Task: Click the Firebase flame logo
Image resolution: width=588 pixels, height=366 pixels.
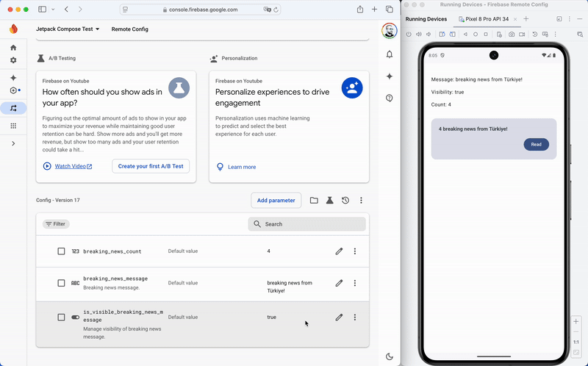Action: tap(13, 29)
